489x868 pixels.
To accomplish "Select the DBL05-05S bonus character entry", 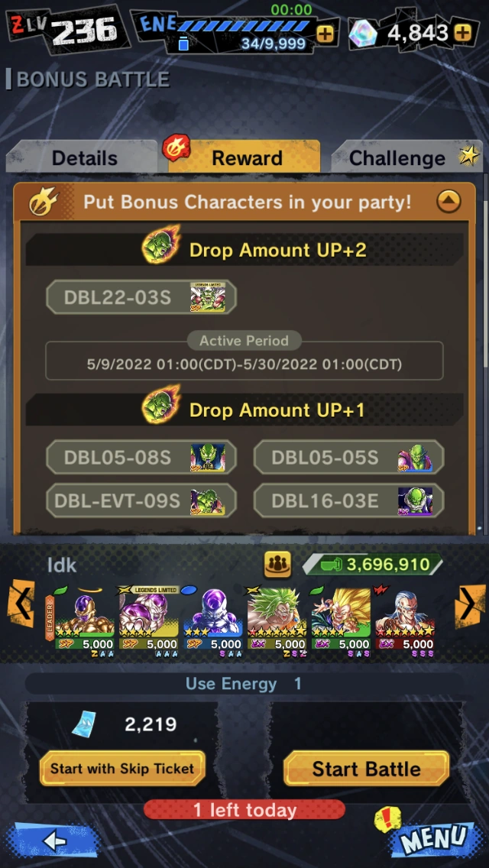I will point(349,457).
